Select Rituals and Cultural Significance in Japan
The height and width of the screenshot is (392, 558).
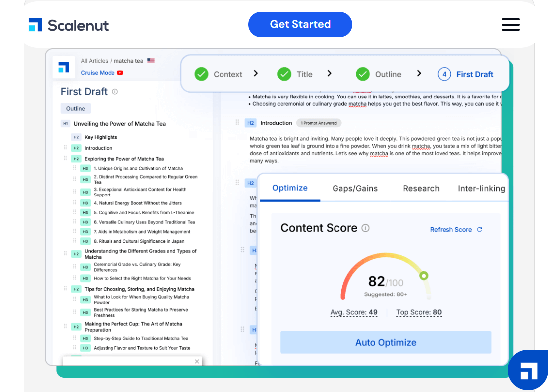tap(139, 241)
